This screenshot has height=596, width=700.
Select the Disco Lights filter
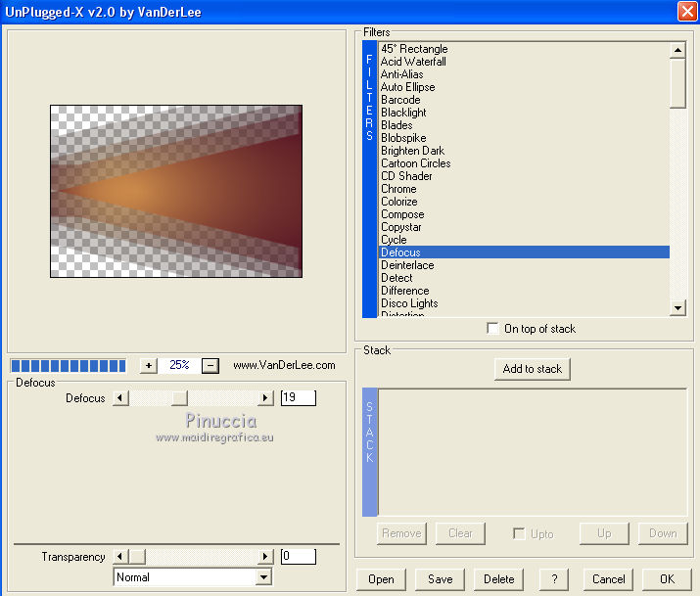click(x=524, y=303)
